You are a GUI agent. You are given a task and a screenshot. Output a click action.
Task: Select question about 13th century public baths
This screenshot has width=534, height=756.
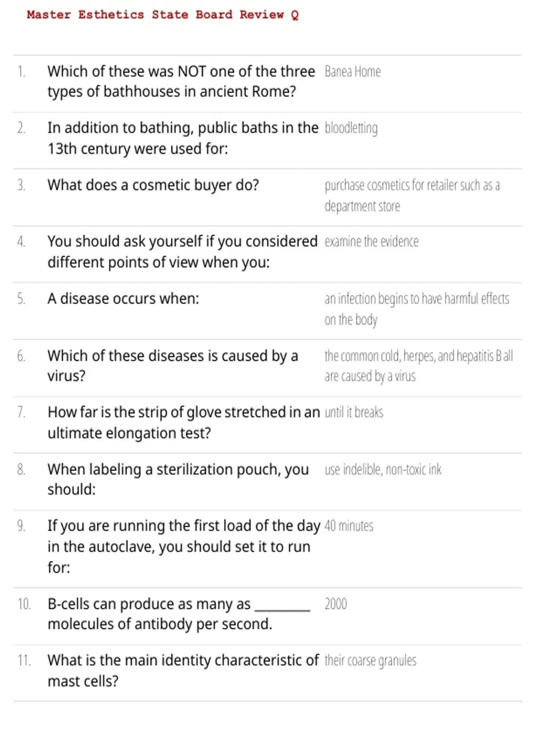(x=183, y=138)
